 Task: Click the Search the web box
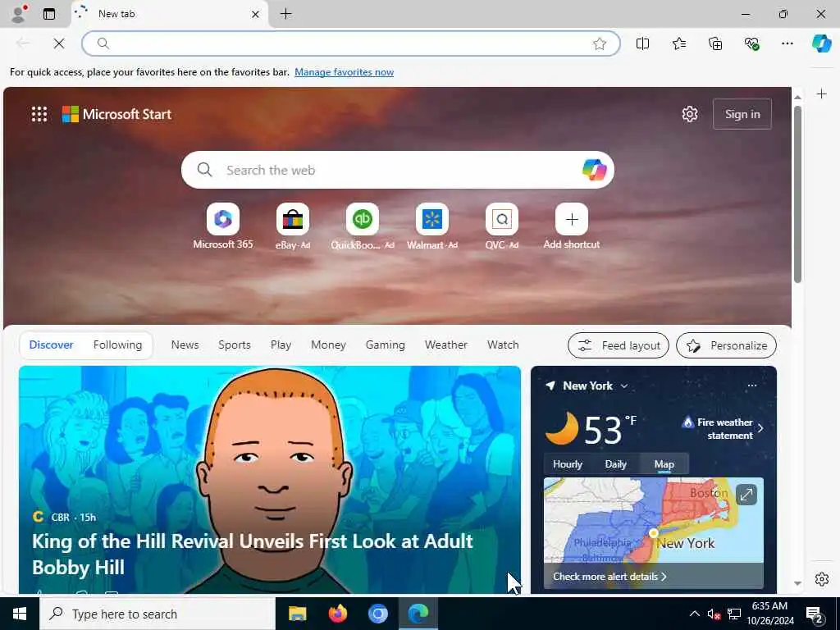pyautogui.click(x=398, y=170)
